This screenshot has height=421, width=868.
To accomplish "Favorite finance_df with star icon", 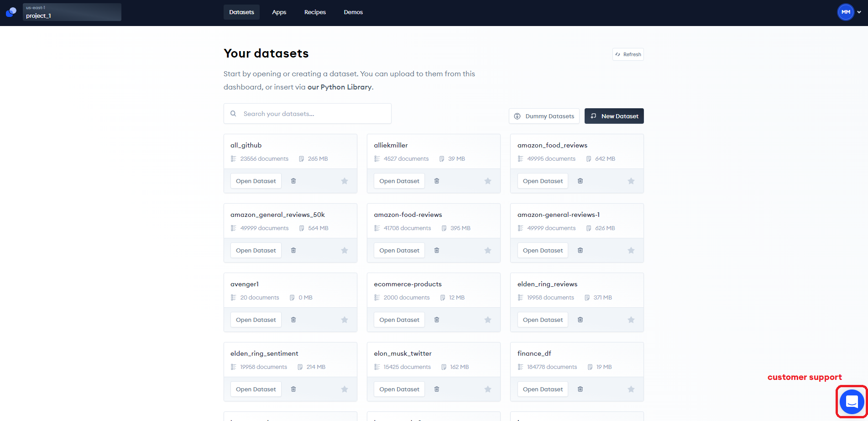I will [631, 389].
